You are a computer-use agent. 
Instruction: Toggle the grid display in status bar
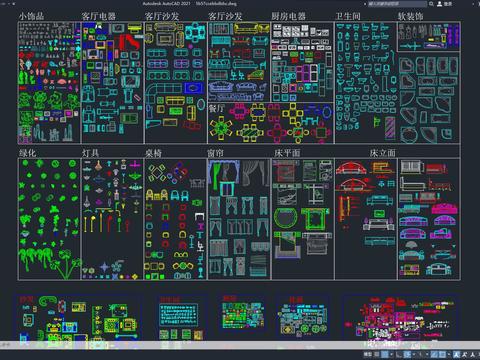point(377,354)
